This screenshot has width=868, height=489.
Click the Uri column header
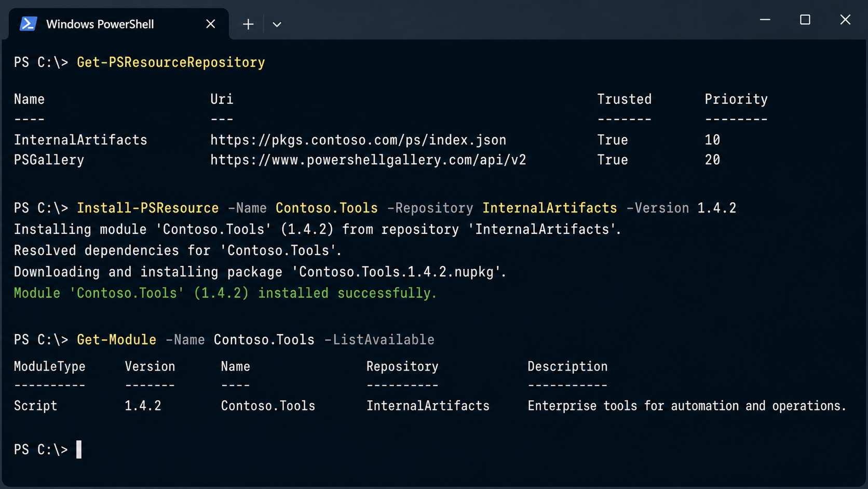point(222,99)
